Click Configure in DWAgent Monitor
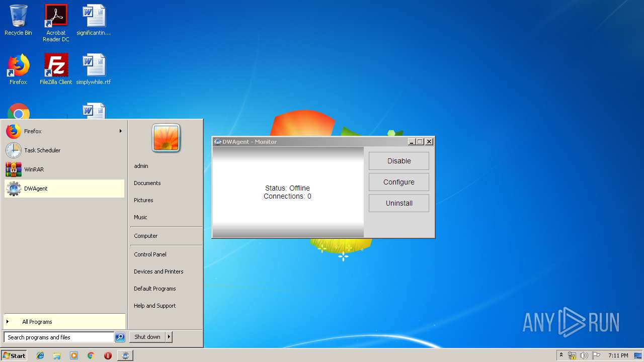Viewport: 644px width, 362px height. click(x=399, y=182)
